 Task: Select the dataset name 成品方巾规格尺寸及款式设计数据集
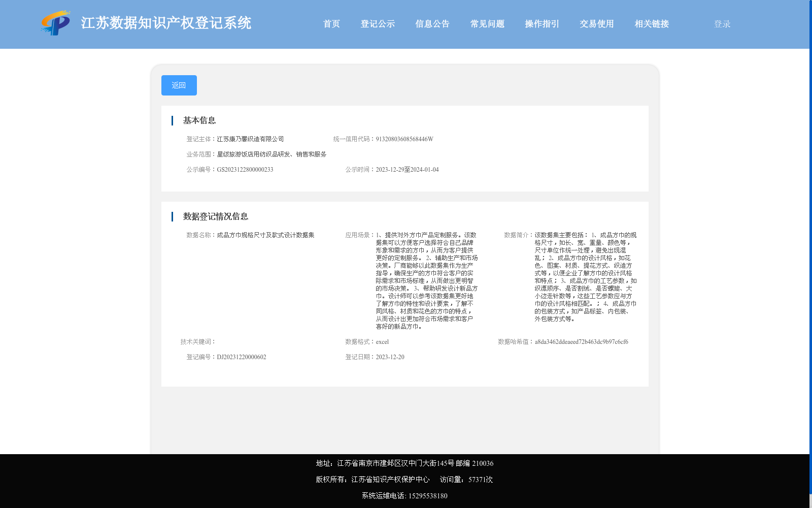266,235
